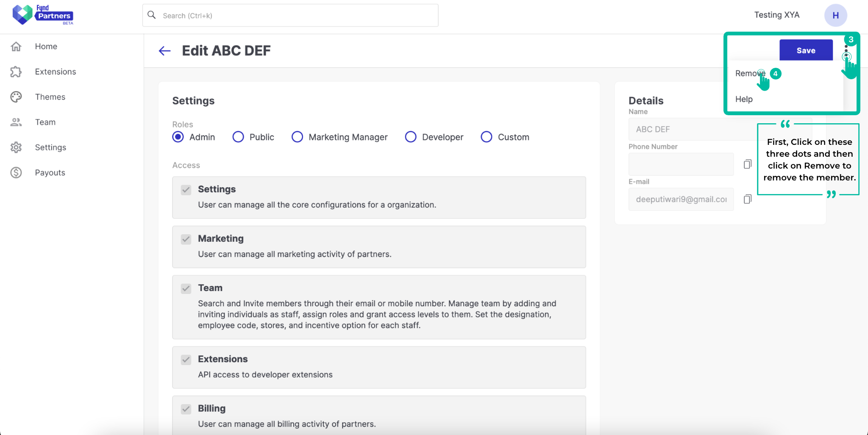868x435 pixels.
Task: Focus the Search (Ctrl+k) field
Action: pyautogui.click(x=290, y=15)
